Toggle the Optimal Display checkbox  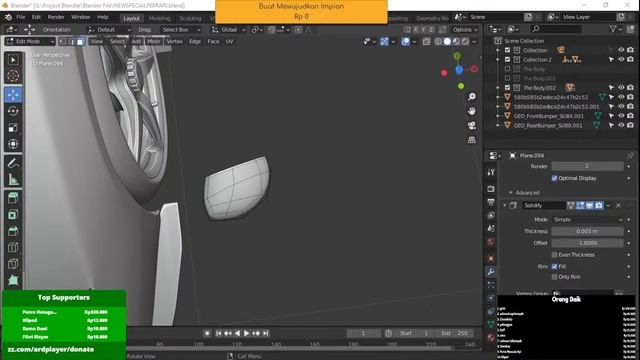[554, 178]
